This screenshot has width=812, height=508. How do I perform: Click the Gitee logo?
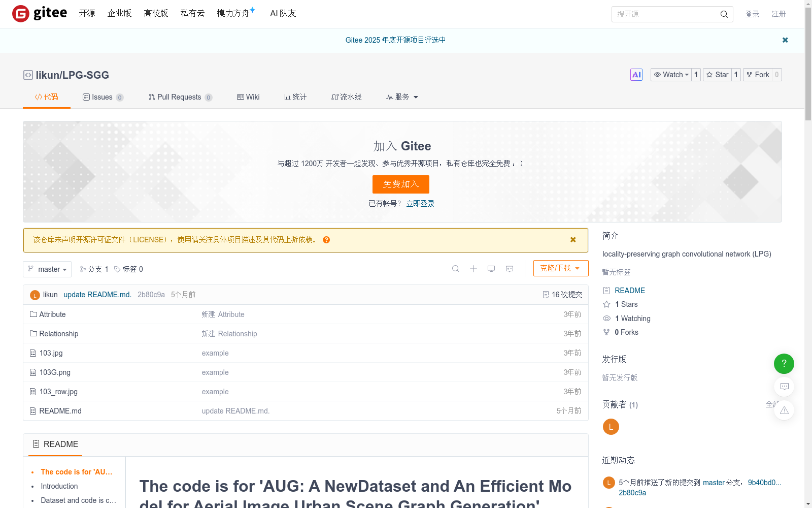40,14
